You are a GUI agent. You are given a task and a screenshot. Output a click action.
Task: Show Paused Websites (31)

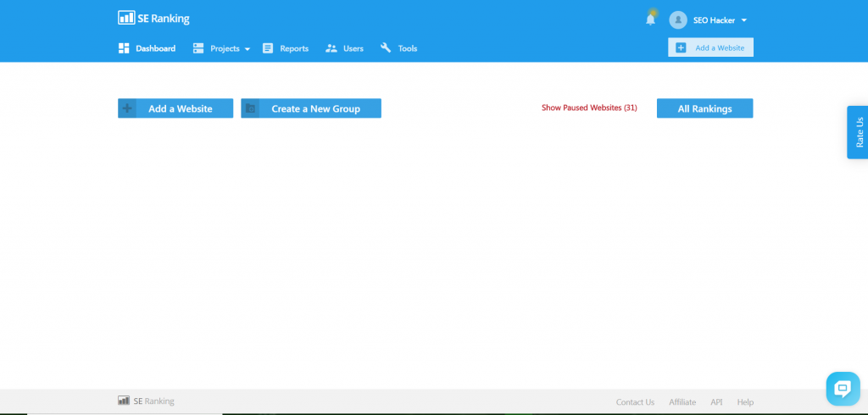tap(589, 108)
